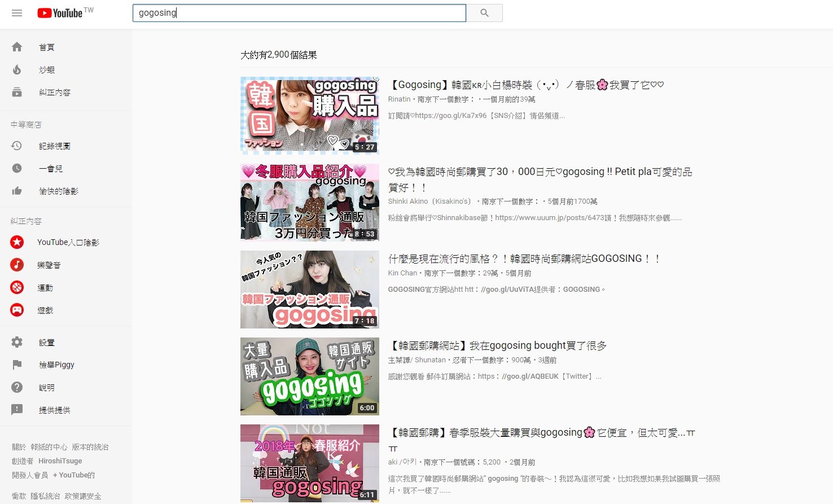This screenshot has width=833, height=504.
Task: Click description mentioning goo.gl/AQBEUK
Action: point(495,376)
